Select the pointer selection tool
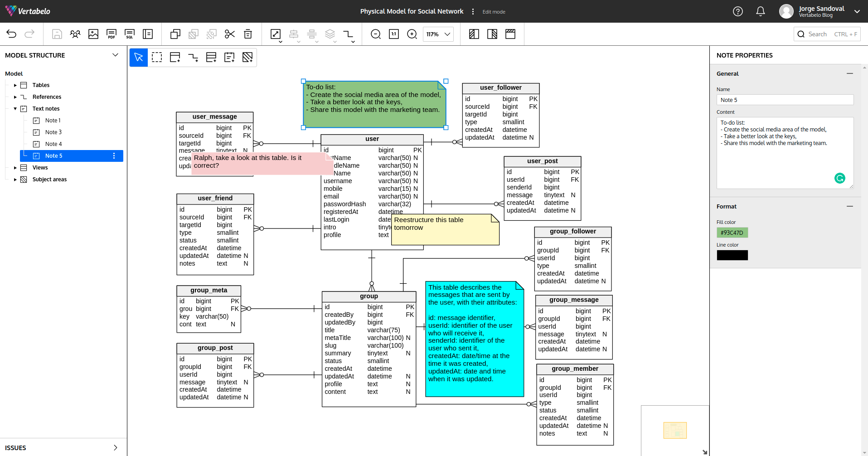This screenshot has width=868, height=456. click(139, 57)
